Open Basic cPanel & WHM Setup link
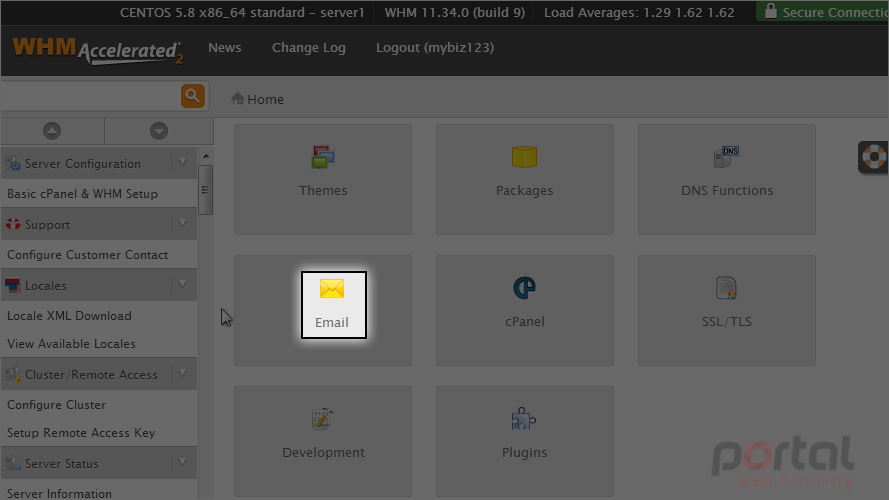The height and width of the screenshot is (500, 889). tap(82, 194)
